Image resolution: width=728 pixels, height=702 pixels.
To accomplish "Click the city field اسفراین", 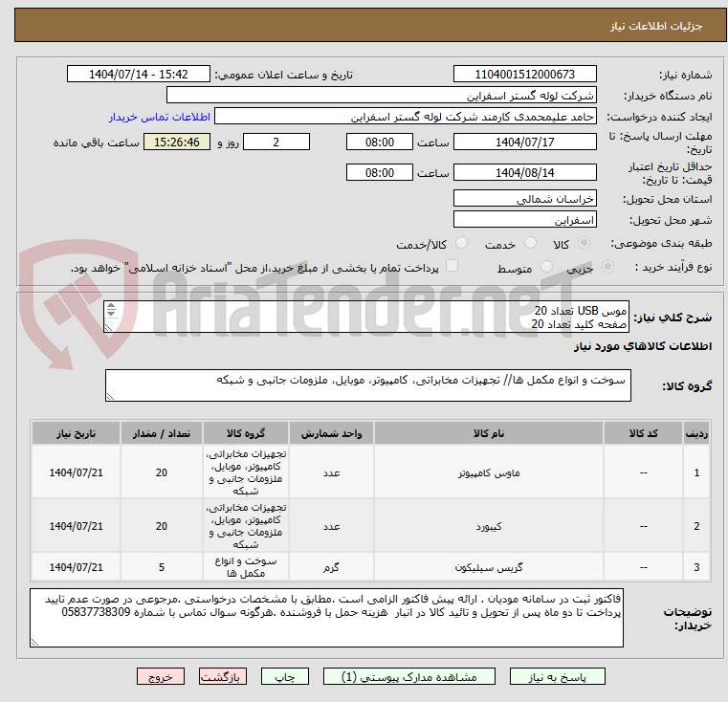I will pyautogui.click(x=524, y=220).
